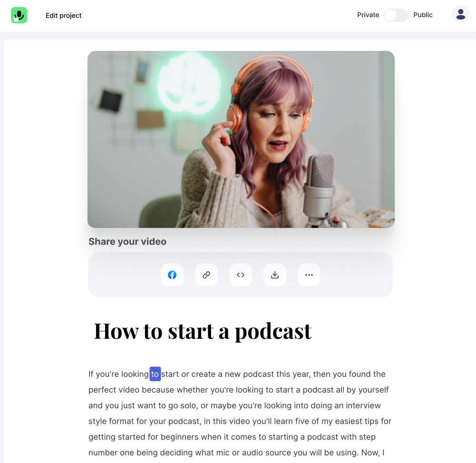Viewport: 476px width, 463px height.
Task: Open more sharing options
Action: pyautogui.click(x=309, y=275)
